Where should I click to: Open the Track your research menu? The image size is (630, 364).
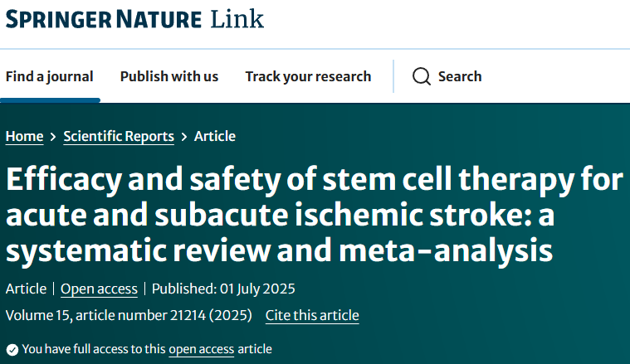(308, 76)
